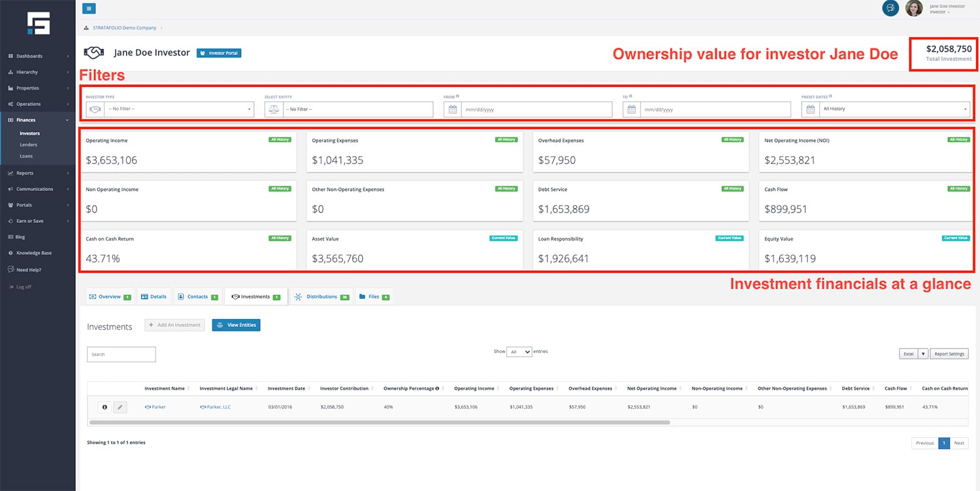Click the Investor Portal button

coord(219,53)
